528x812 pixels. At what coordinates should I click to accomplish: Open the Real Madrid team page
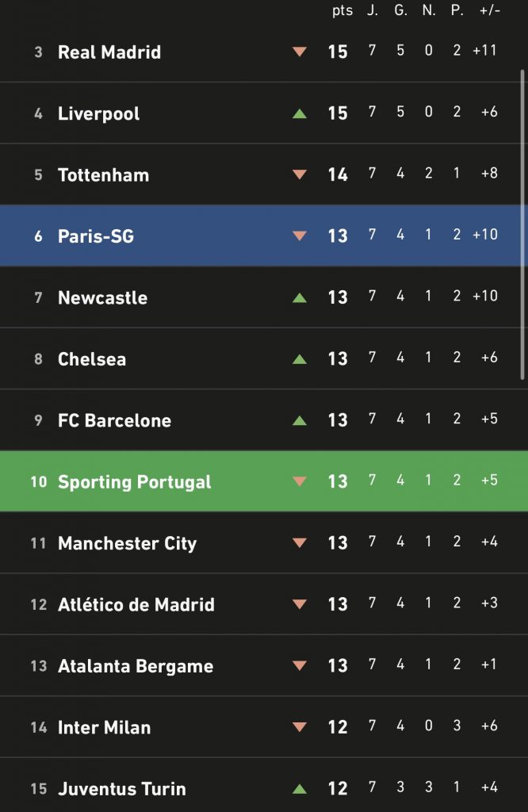pyautogui.click(x=109, y=52)
